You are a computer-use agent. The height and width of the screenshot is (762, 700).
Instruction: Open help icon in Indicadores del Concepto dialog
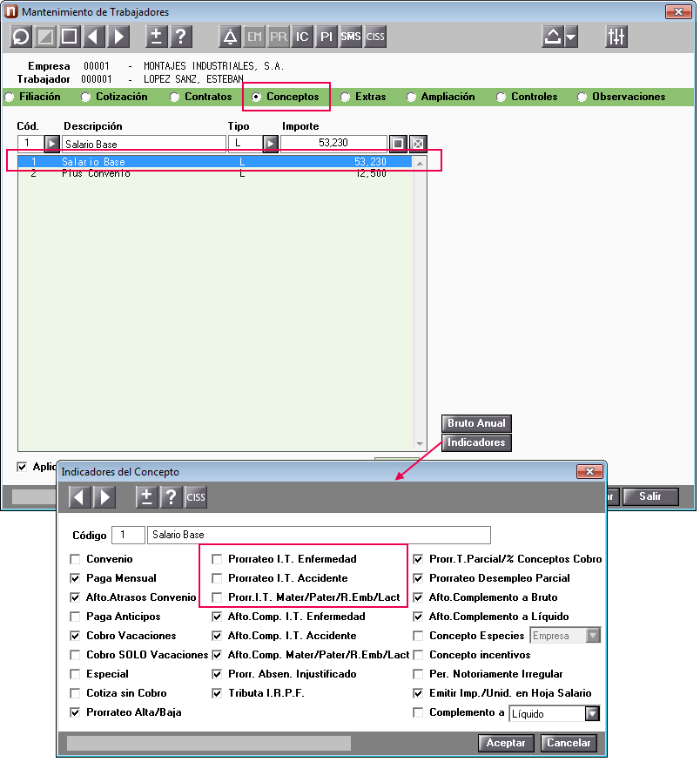171,496
